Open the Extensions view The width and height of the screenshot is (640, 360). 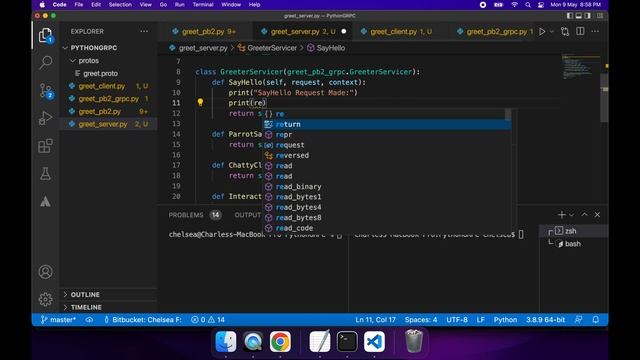pyautogui.click(x=45, y=146)
